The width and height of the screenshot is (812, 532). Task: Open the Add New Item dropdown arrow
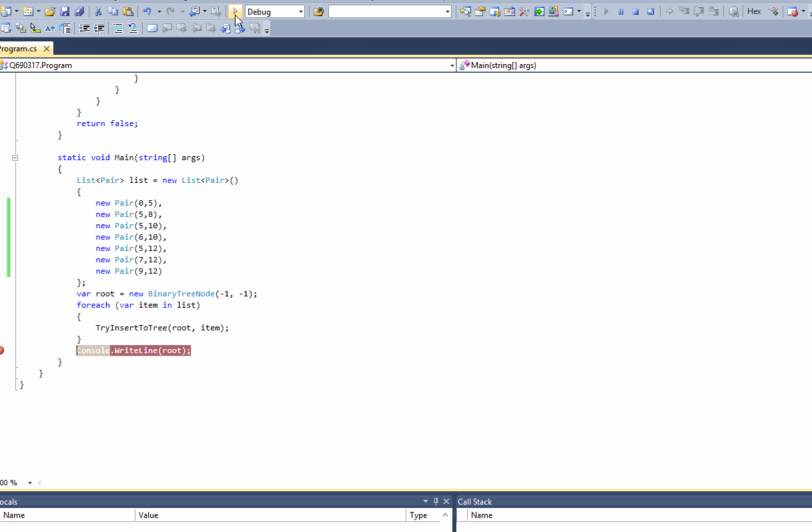coord(39,11)
